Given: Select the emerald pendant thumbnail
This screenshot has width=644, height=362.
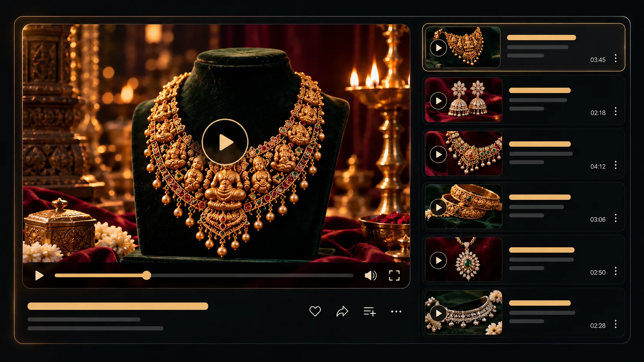Looking at the screenshot, I should tap(463, 260).
